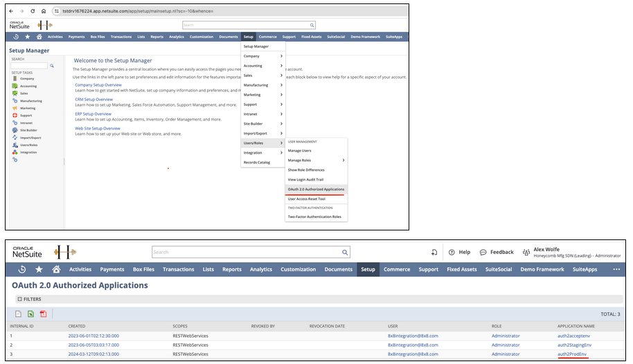Click the Site Builder icon in sidebar
Image resolution: width=633 pixels, height=364 pixels.
[x=15, y=130]
